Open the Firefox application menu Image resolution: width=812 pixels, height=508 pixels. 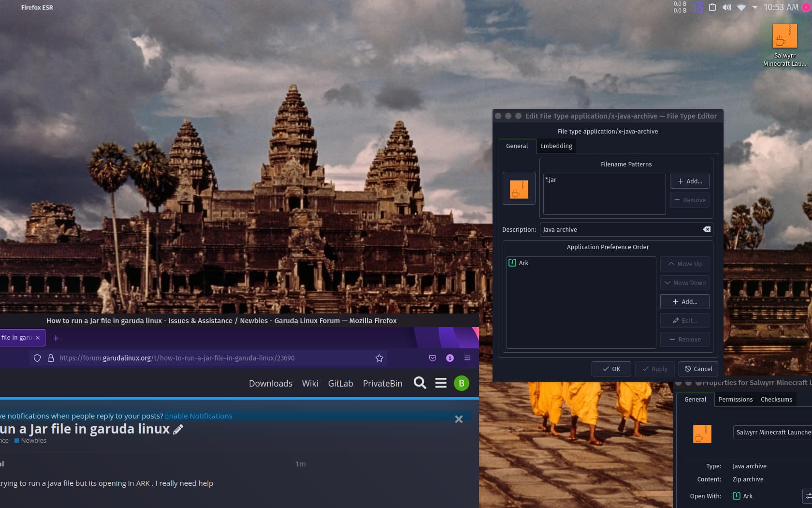pyautogui.click(x=467, y=358)
